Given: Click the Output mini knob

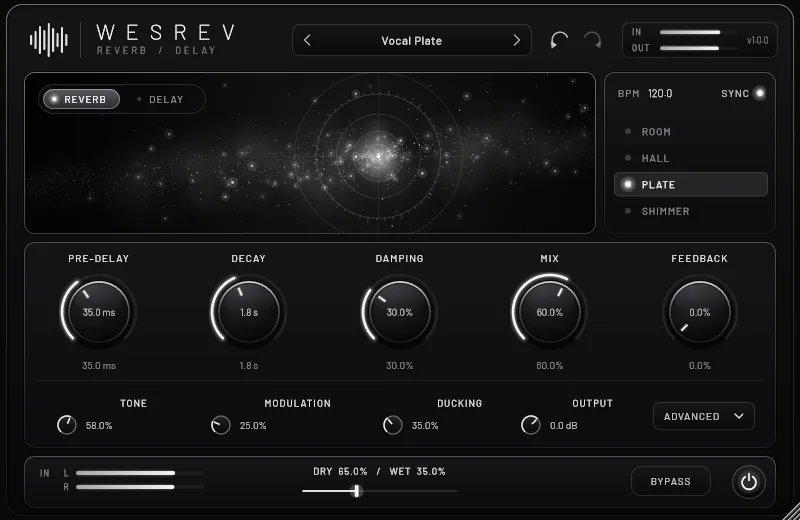Looking at the screenshot, I should coord(531,425).
